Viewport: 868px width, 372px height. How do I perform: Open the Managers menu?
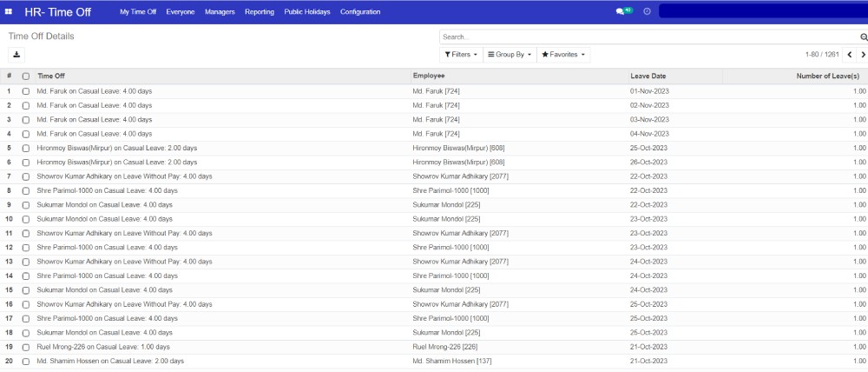(x=220, y=11)
